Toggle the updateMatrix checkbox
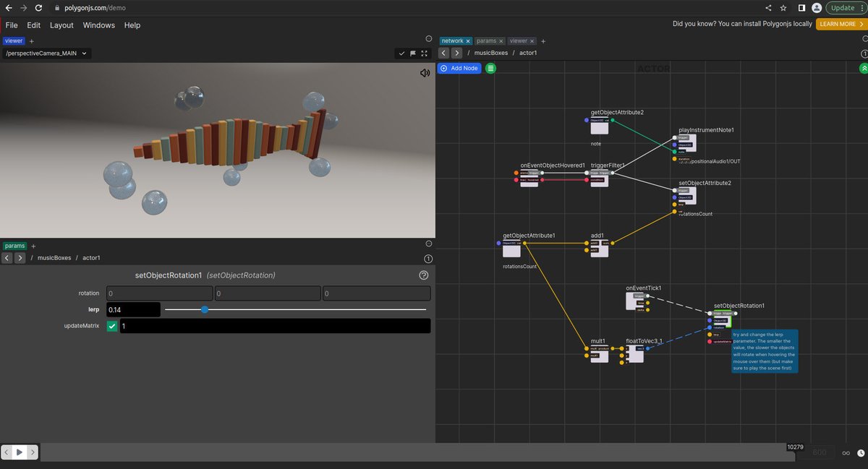Image resolution: width=868 pixels, height=469 pixels. click(112, 327)
